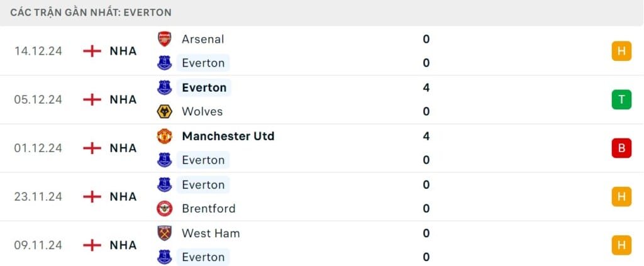The height and width of the screenshot is (266, 644).
Task: Click England flag beside 09.11.24 match
Action: coord(92,245)
